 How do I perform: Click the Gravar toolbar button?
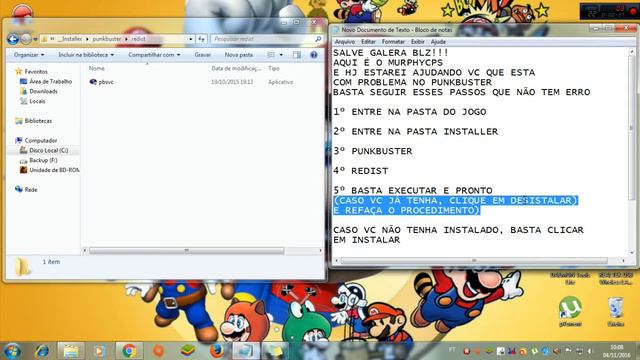click(203, 55)
